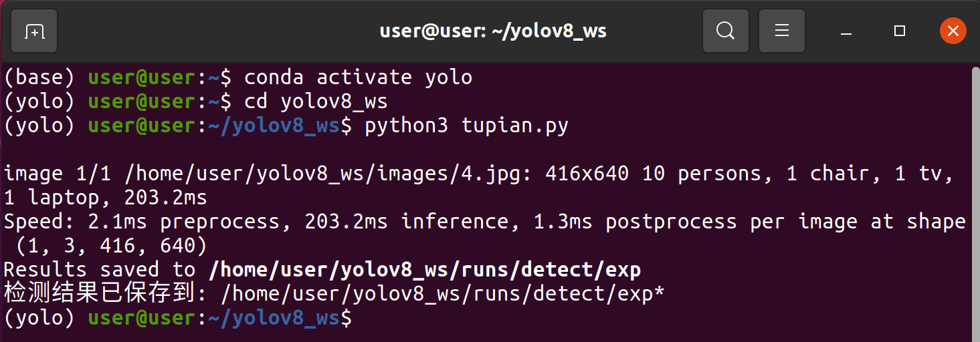Viewport: 980px width, 342px height.
Task: Click the '1 laptop, 203.2ms' output text
Action: (x=106, y=198)
